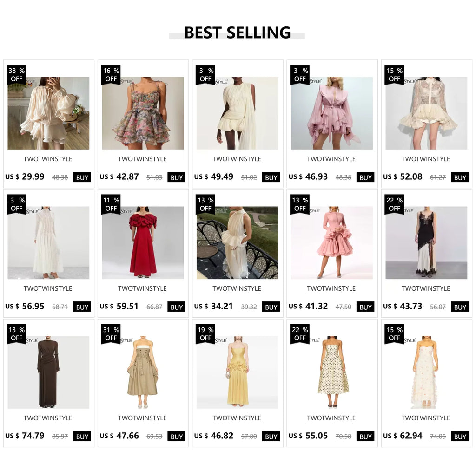476x457 pixels.
Task: Click TWOTWINSTYLE under the draped cream mini dress
Action: pos(237,159)
